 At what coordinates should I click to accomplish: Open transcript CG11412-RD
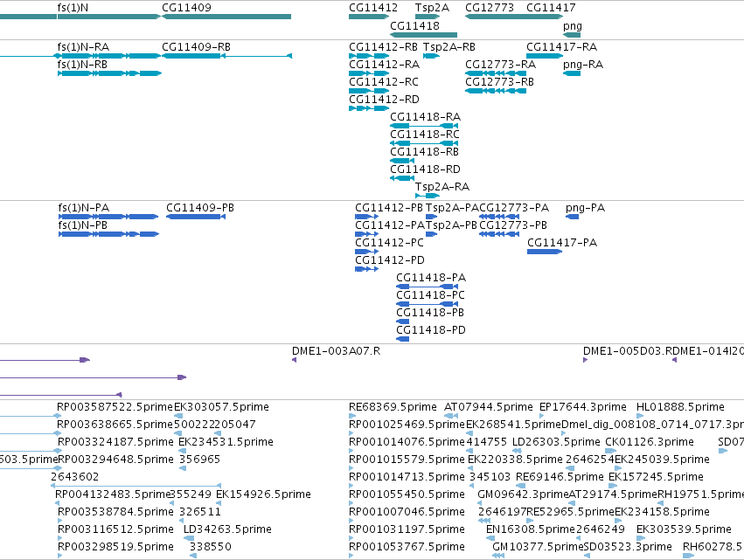point(369,108)
